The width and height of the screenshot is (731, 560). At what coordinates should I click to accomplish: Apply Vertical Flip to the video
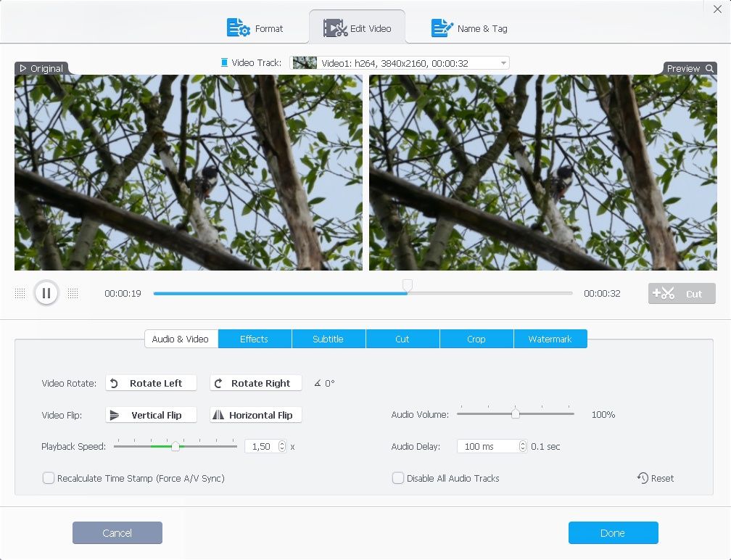[x=151, y=415]
